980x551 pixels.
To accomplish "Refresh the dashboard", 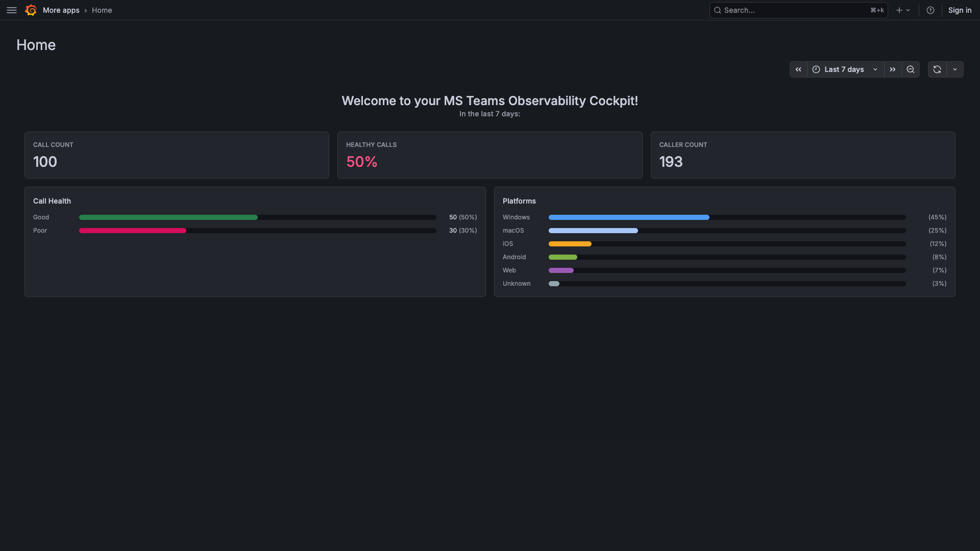I will pyautogui.click(x=937, y=69).
